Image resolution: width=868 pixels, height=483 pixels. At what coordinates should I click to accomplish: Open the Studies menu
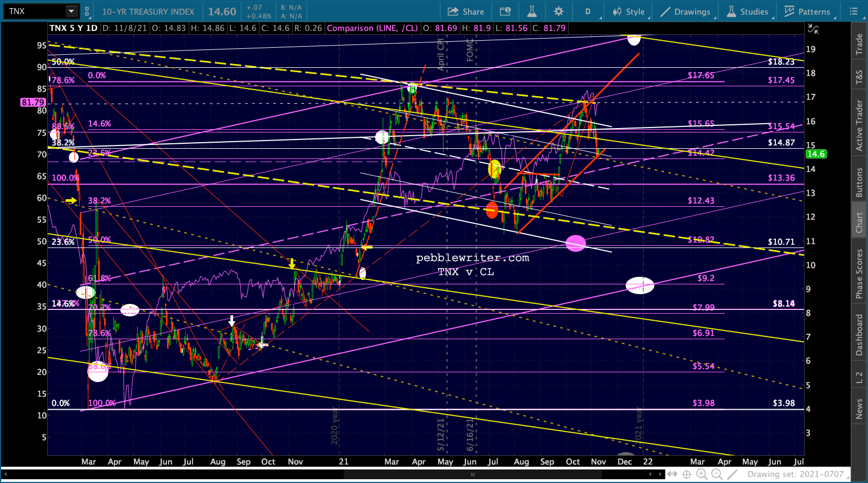click(x=748, y=11)
